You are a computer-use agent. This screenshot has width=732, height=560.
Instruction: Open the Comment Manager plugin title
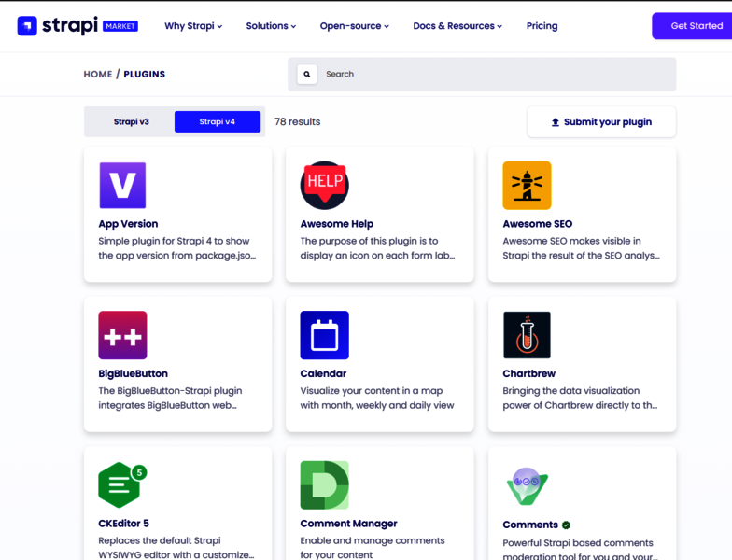[349, 524]
